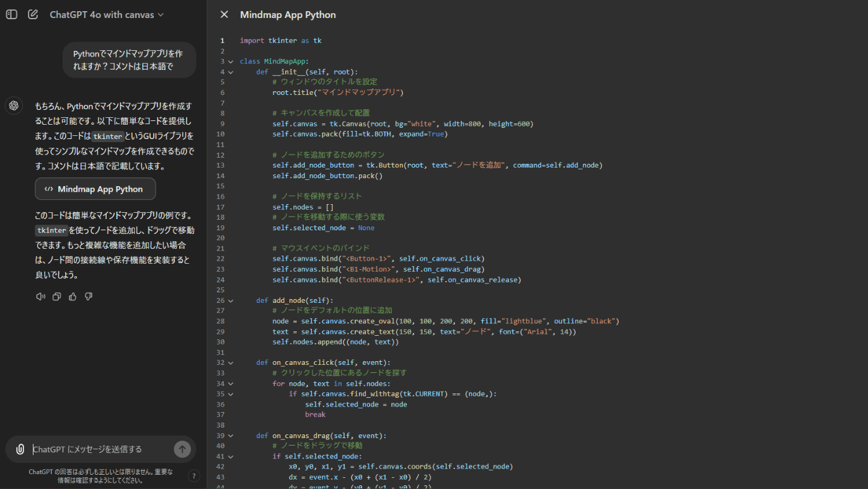Open the ChatGPT 4o with canvas model dropdown
This screenshot has height=489, width=868.
(x=107, y=15)
